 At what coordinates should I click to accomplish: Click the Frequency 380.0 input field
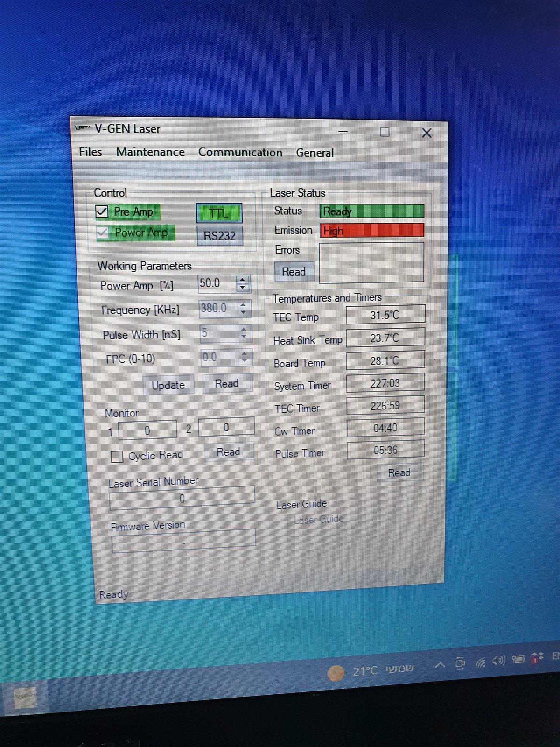(218, 308)
